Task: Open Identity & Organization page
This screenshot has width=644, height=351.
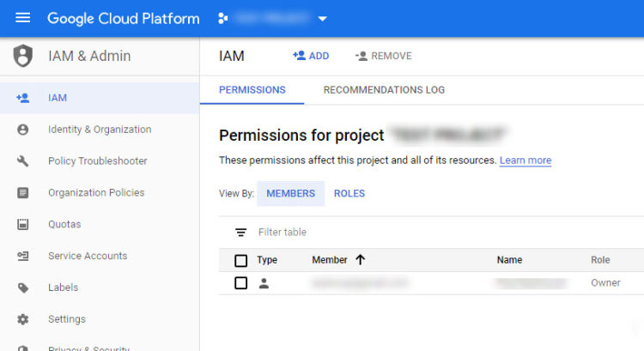Action: pyautogui.click(x=100, y=130)
